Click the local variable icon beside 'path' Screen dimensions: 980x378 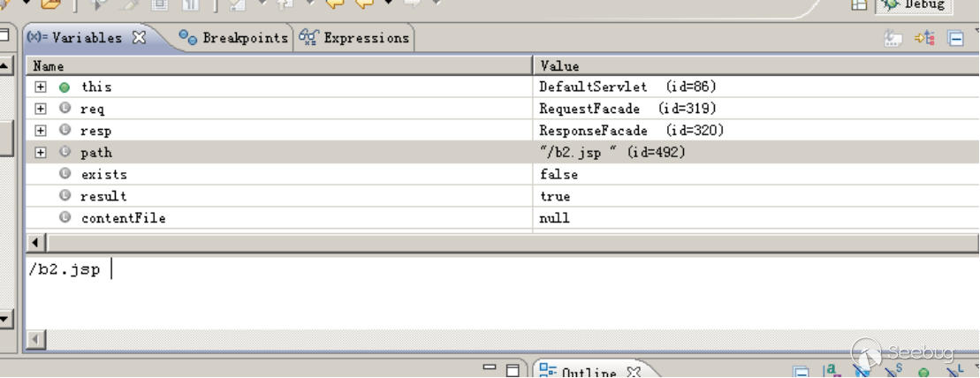point(65,152)
